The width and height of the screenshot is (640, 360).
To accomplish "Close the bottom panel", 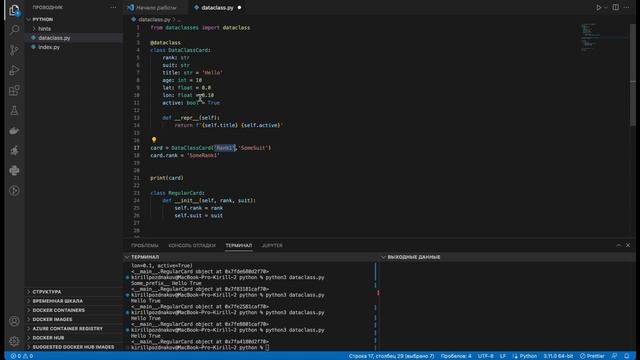I will coord(628,245).
